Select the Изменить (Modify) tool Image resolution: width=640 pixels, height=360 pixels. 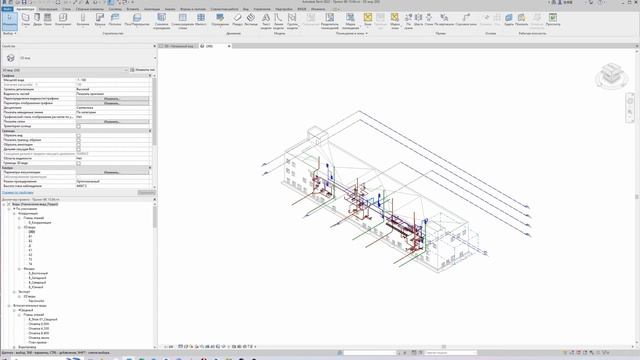pos(9,21)
